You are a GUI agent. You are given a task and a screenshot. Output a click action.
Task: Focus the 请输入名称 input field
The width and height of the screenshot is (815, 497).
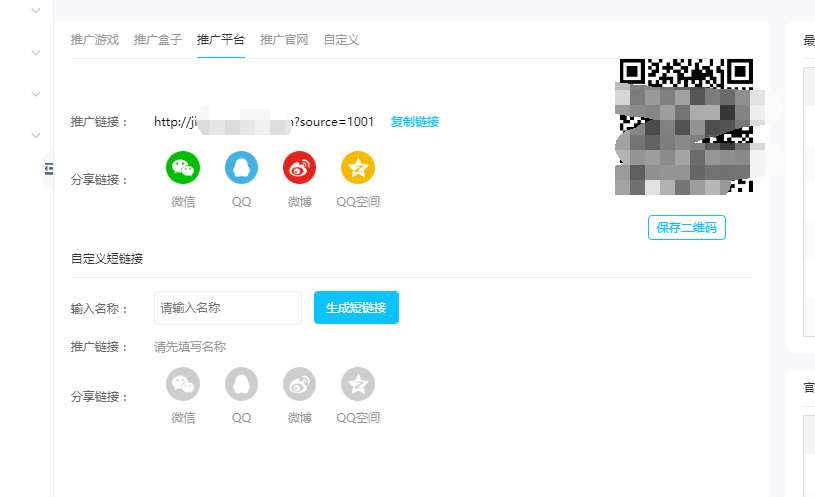point(228,308)
